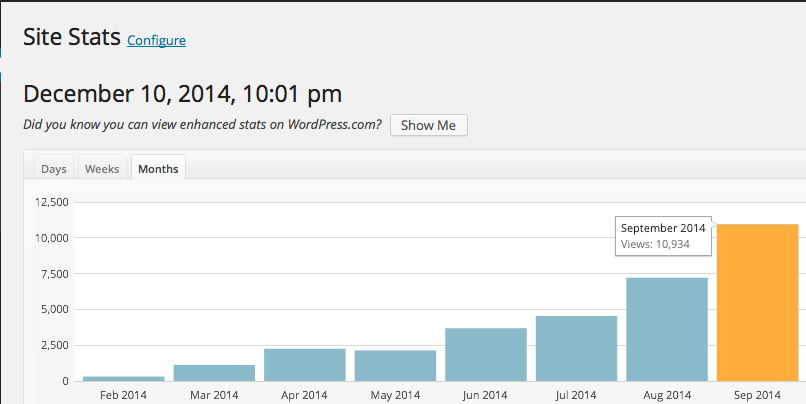The width and height of the screenshot is (806, 404).
Task: Open the Configure link beside Site Stats
Action: pos(156,41)
